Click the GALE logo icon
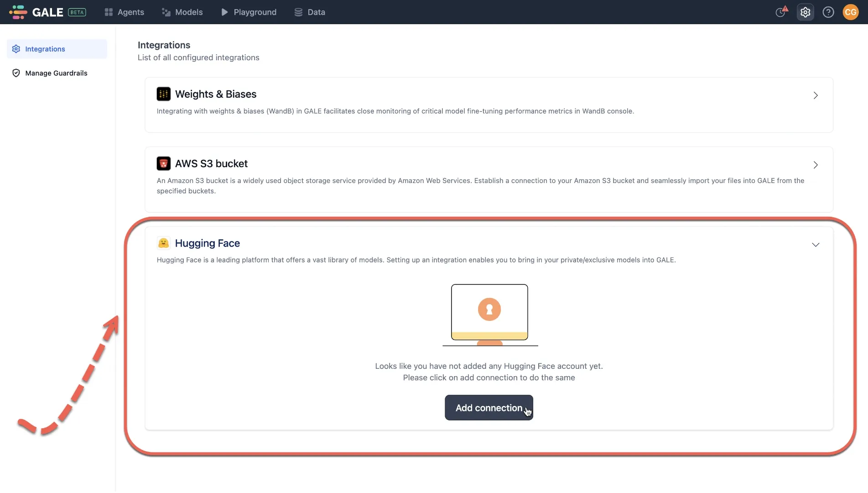Viewport: 868px width, 493px height. tap(18, 12)
